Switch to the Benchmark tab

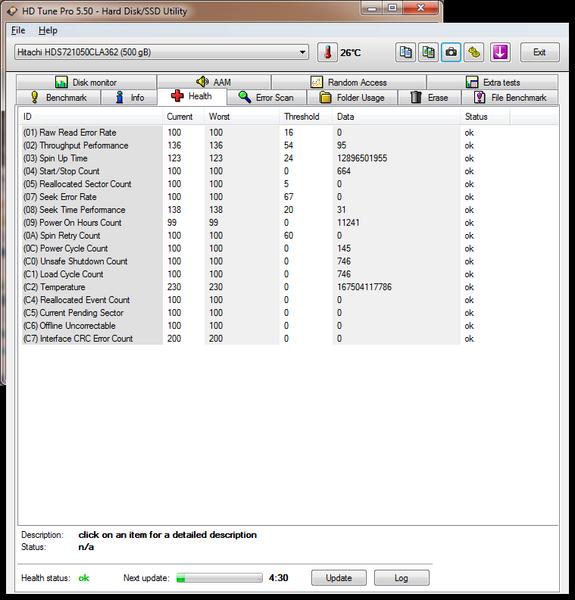(59, 98)
